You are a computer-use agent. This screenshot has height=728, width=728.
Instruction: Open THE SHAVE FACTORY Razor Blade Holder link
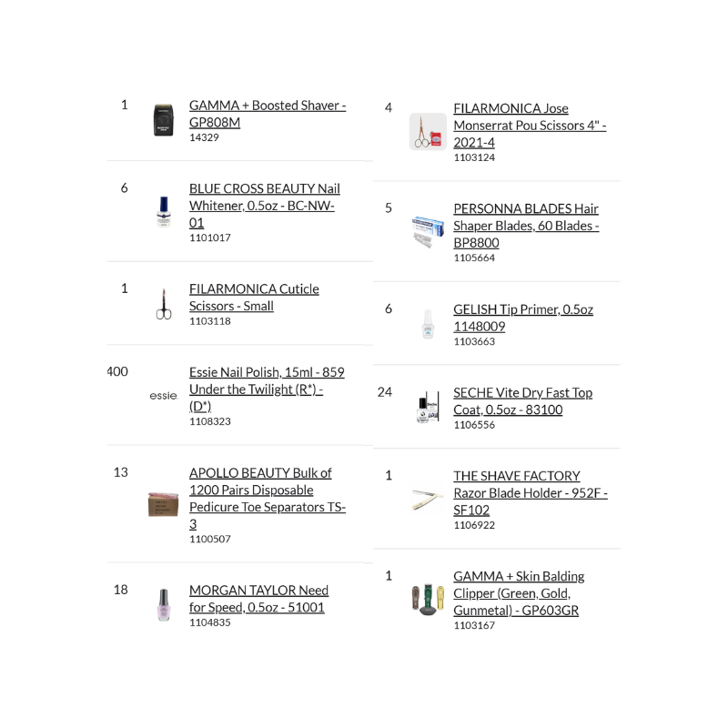coord(530,492)
